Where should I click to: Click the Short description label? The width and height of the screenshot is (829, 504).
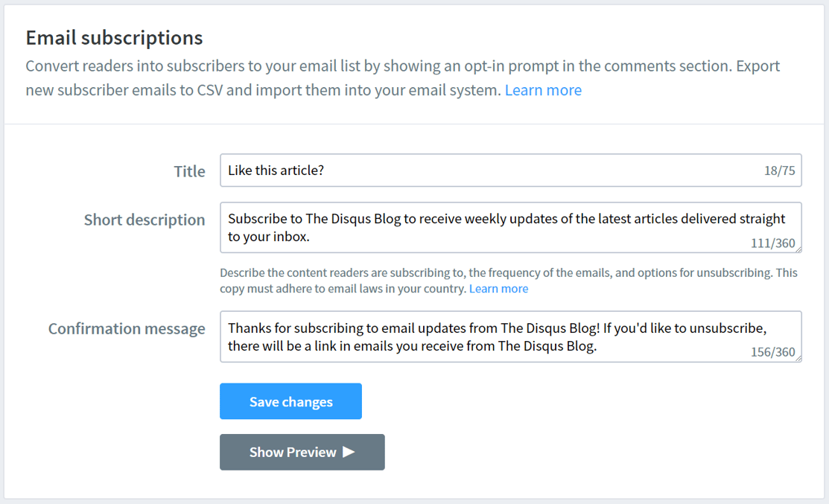[144, 220]
